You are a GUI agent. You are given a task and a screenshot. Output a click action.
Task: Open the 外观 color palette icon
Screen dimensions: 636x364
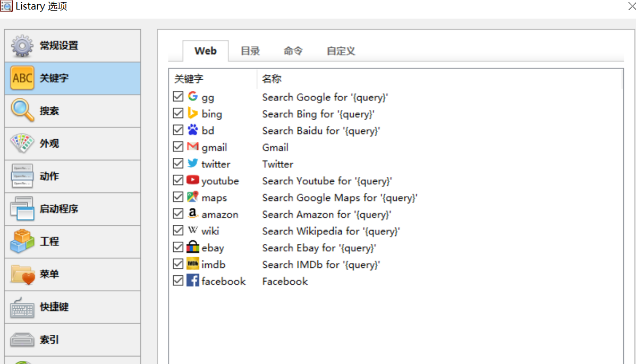(x=22, y=143)
